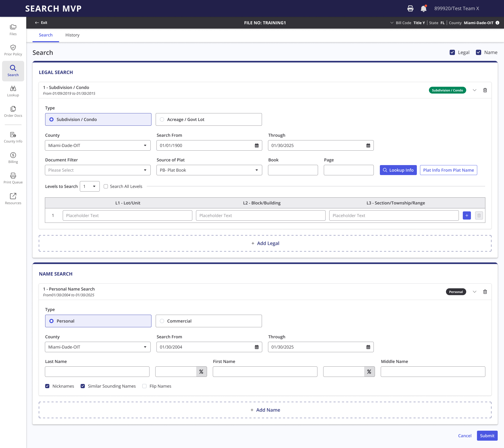Click the Submit button

pos(487,436)
